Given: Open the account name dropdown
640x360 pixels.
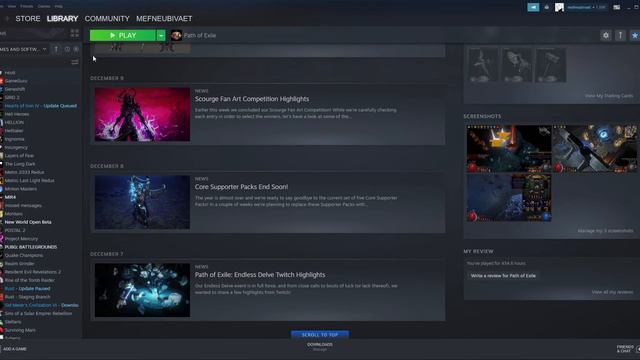Looking at the screenshot, I should [586, 7].
